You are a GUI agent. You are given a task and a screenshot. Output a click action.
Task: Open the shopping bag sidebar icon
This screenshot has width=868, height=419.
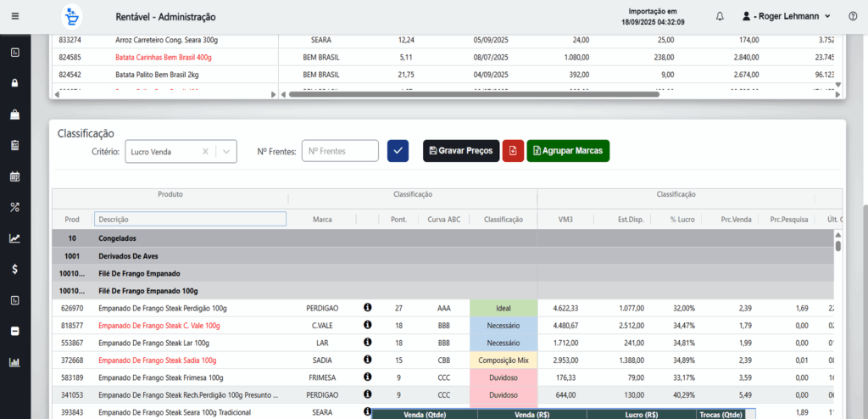(x=14, y=115)
